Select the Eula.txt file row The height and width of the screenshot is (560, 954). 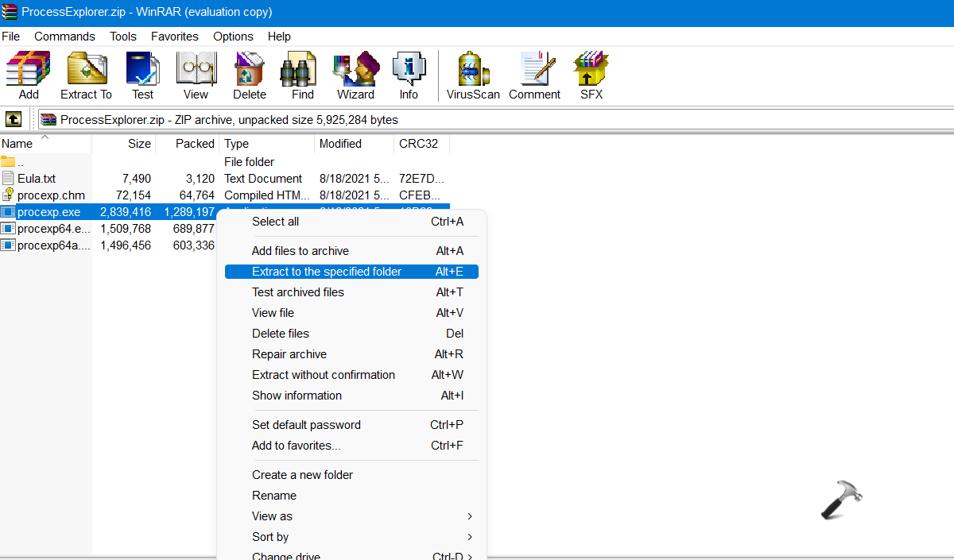point(37,179)
